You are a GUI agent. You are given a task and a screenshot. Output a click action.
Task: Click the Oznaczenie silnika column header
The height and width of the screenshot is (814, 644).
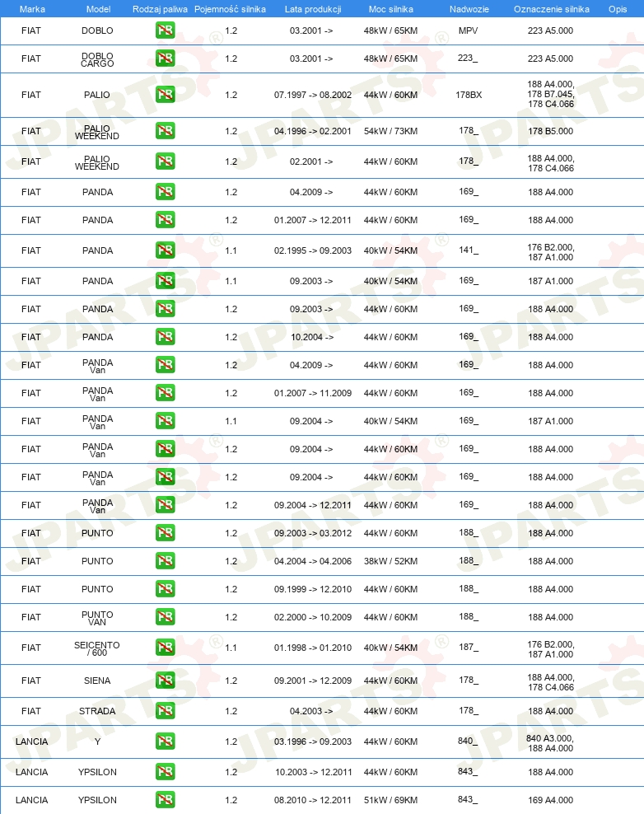tap(552, 9)
